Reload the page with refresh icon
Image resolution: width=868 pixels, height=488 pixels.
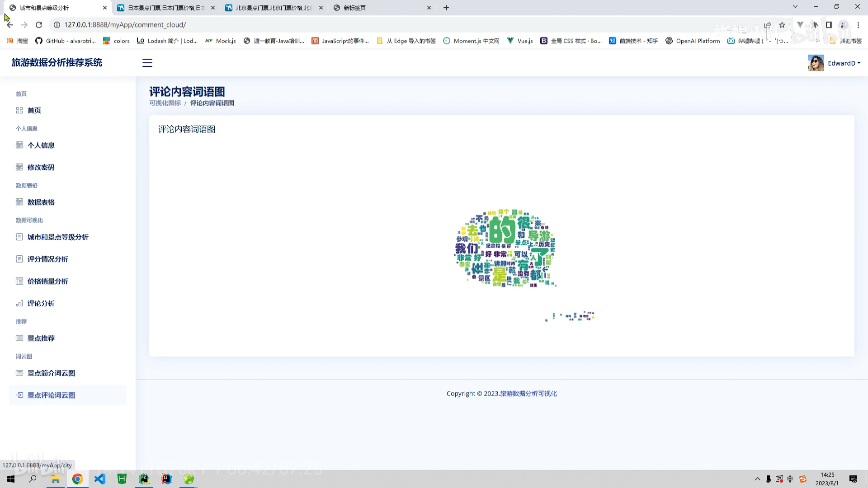[39, 25]
